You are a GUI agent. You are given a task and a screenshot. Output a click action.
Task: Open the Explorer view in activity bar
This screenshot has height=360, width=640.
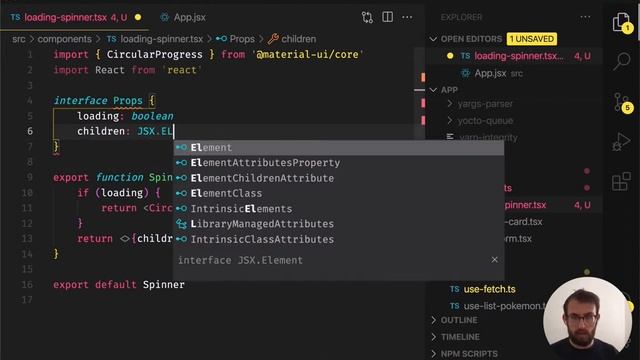pyautogui.click(x=622, y=22)
